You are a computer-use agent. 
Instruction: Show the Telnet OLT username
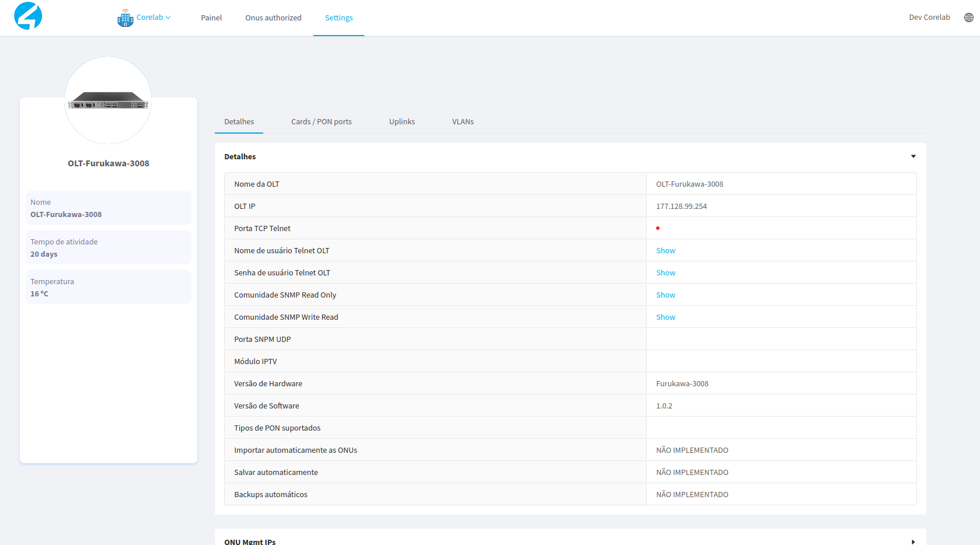665,251
